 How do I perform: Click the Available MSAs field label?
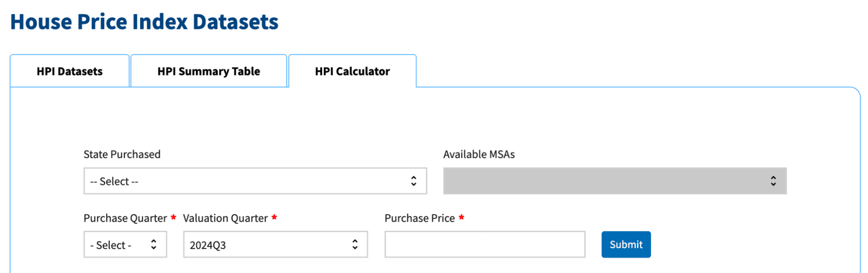(x=479, y=154)
